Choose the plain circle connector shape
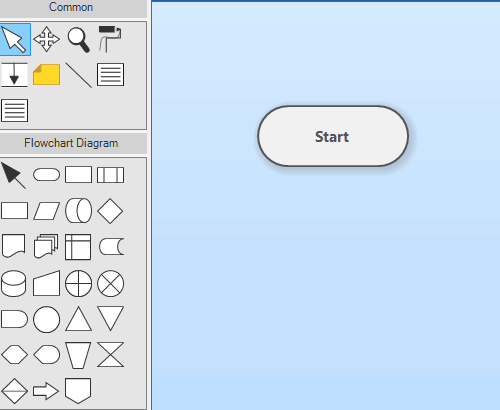 pos(47,319)
